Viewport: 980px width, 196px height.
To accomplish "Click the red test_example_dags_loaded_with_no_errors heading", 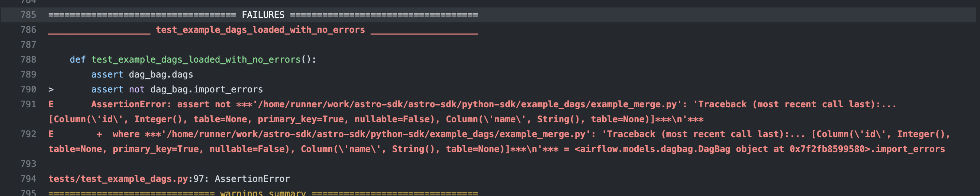I will click(260, 30).
